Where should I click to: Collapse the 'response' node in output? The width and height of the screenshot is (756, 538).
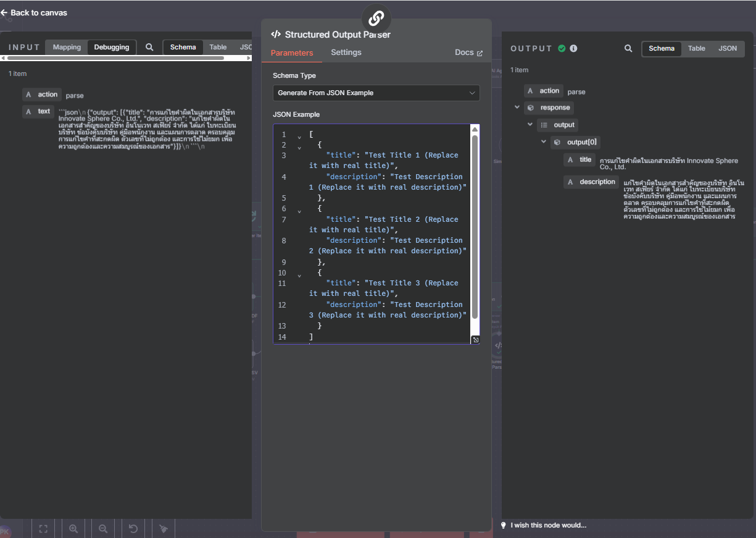(517, 107)
